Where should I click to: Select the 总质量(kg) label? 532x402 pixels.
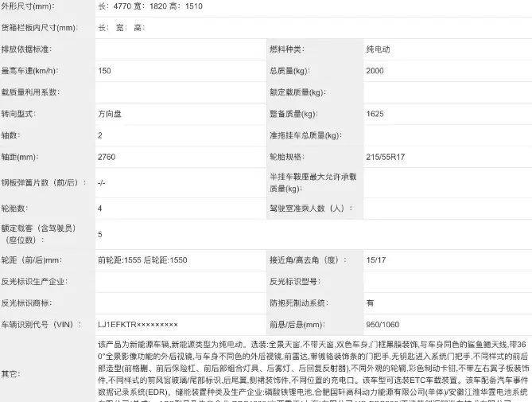pos(290,71)
